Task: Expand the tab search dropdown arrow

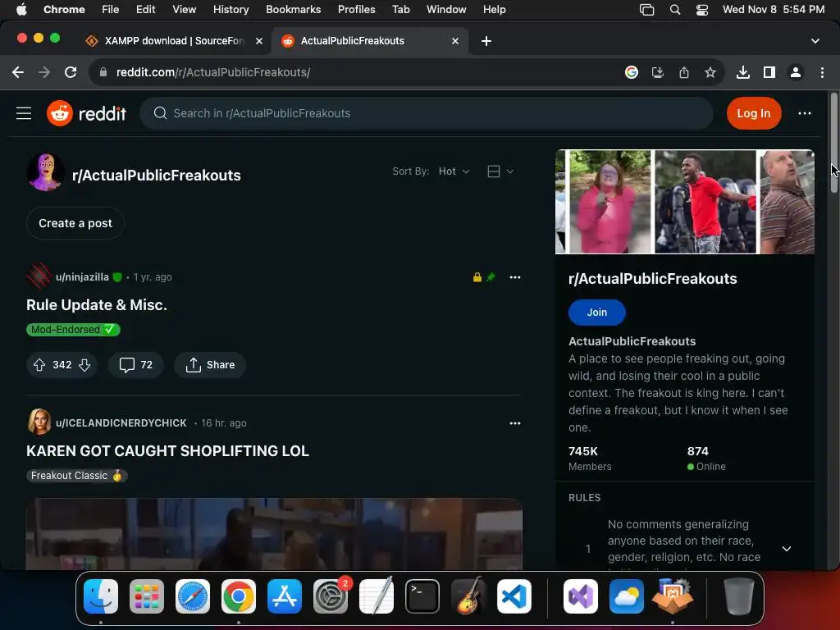Action: (815, 41)
